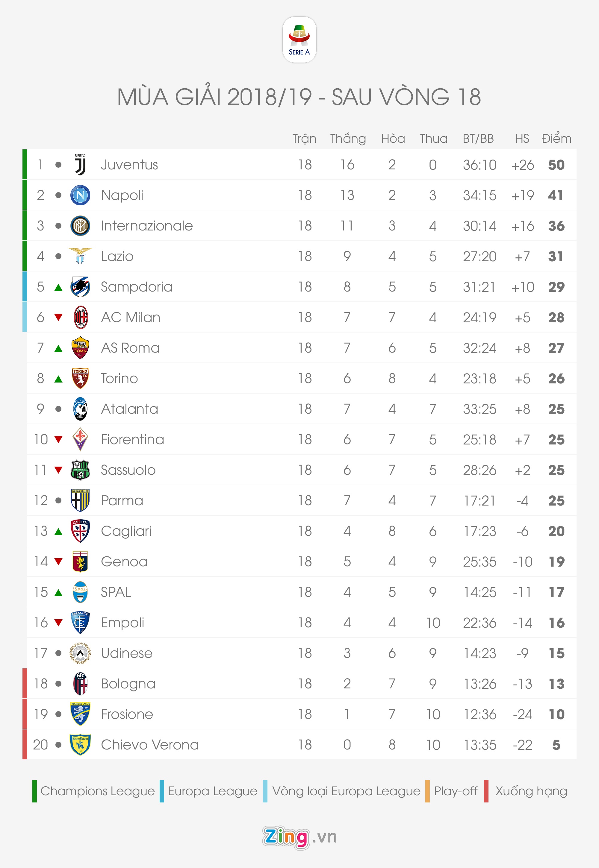
Task: Click the Zing.vn logo link
Action: 299,837
